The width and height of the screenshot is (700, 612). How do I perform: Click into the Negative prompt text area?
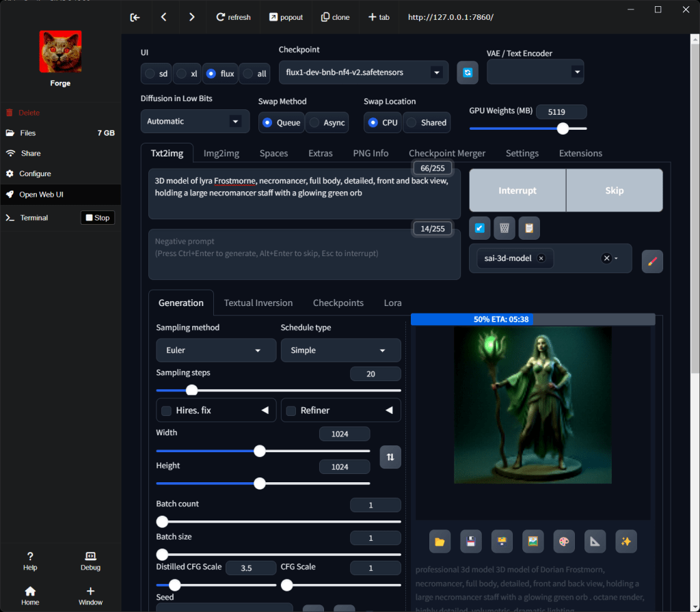[304, 254]
